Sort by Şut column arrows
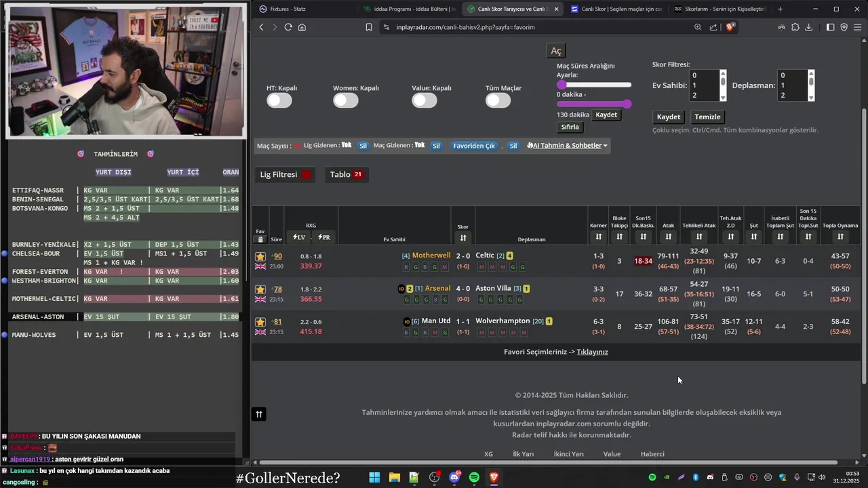This screenshot has width=868, height=488. [x=753, y=237]
